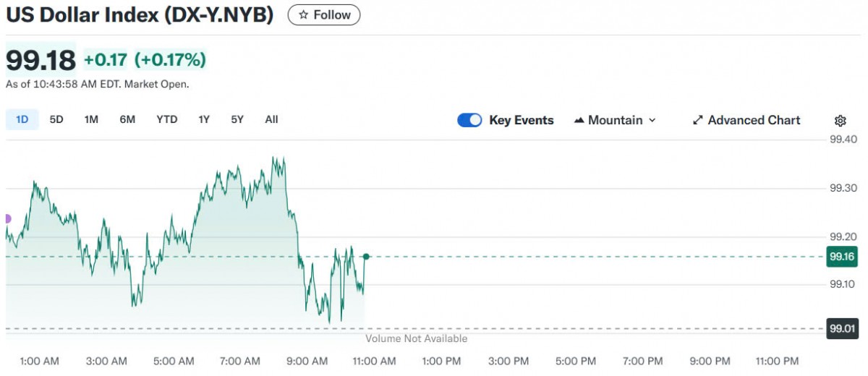Click the 99.01 previous close label
Viewport: 868px width, 376px height.
tap(842, 330)
